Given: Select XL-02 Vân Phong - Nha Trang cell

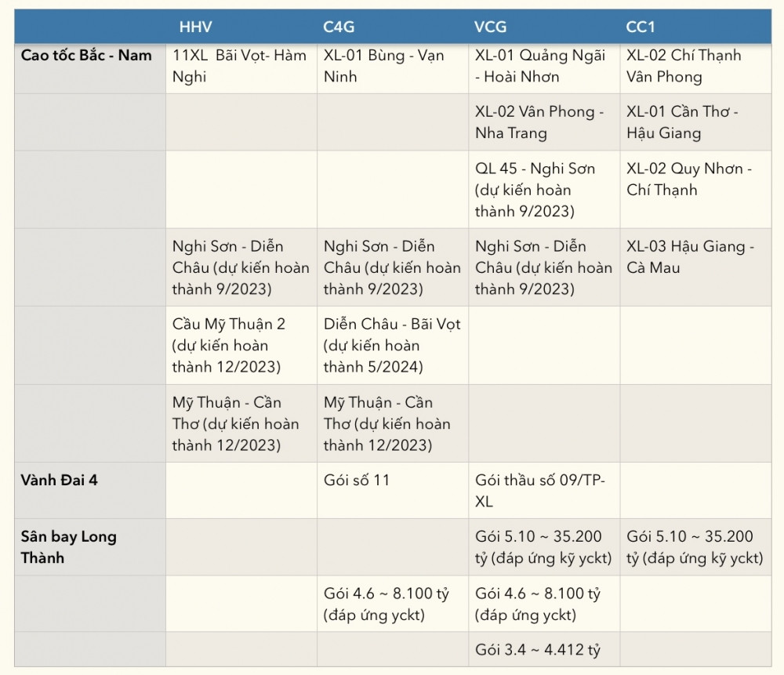Looking at the screenshot, I should coord(539,122).
